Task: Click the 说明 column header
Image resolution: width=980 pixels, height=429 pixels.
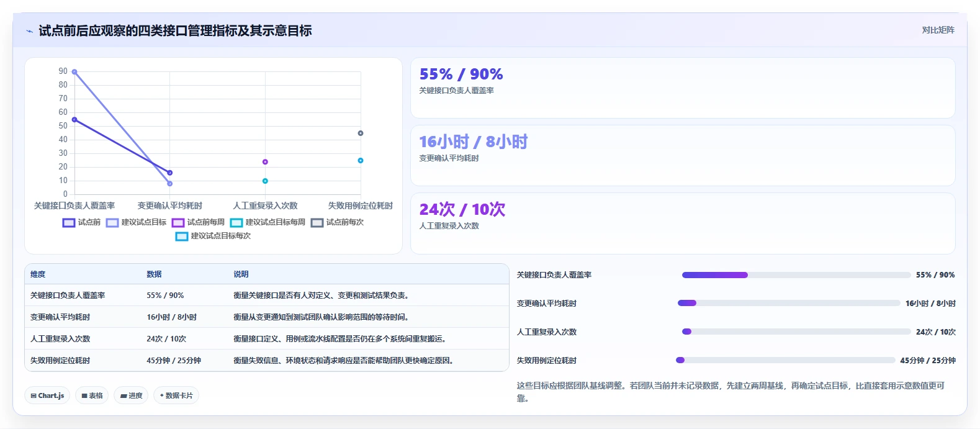Action: (241, 274)
